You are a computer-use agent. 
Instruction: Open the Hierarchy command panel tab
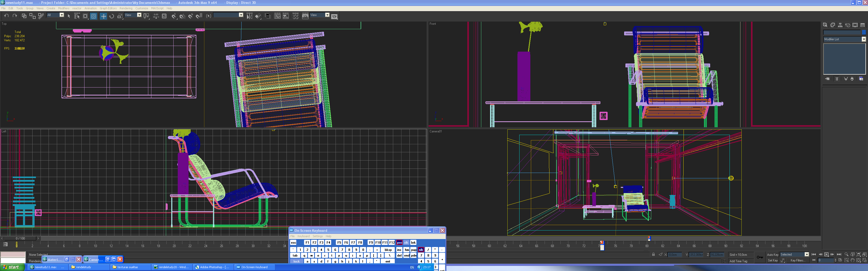[840, 25]
